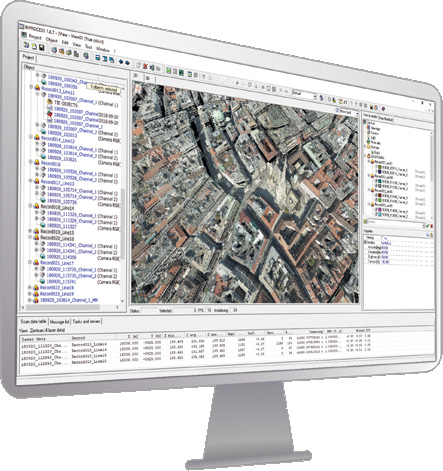The image size is (443, 471).
Task: Collapse the Record018_Line14 tree node
Action: click(30, 206)
